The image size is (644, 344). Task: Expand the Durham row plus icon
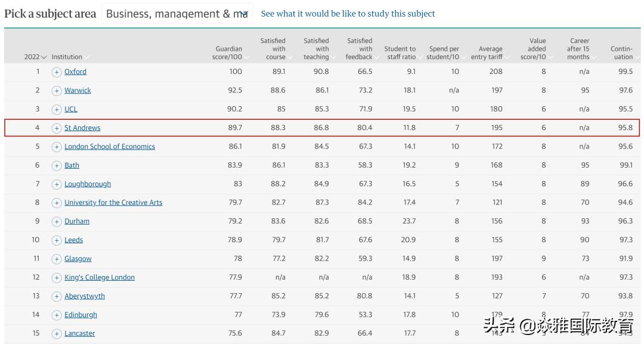[57, 222]
